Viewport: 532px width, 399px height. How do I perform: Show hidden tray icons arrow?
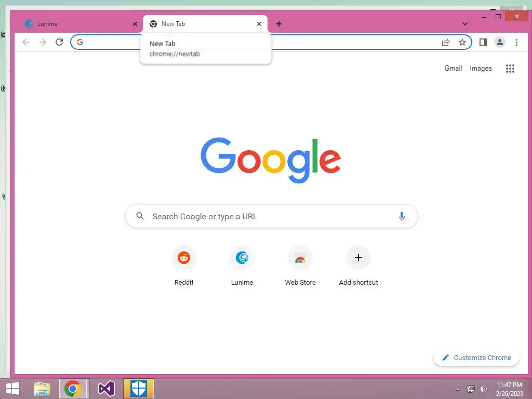click(x=458, y=389)
